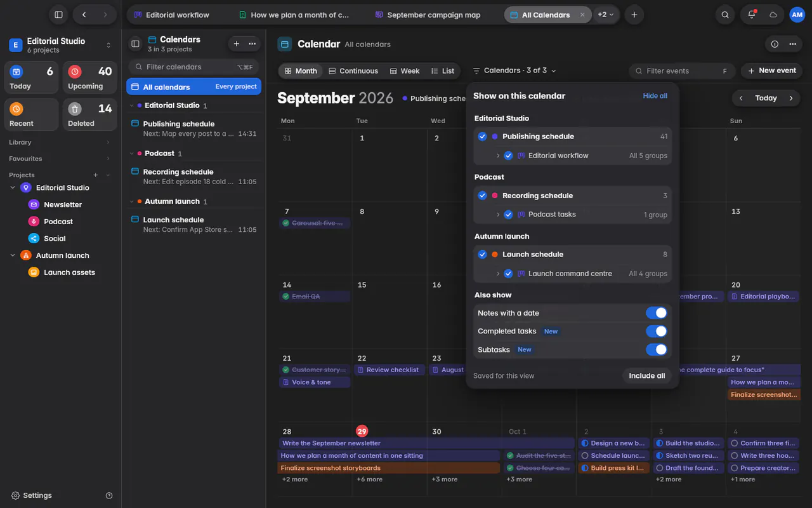This screenshot has width=812, height=508.
Task: Uncheck the Publishing schedule calendar
Action: point(482,137)
